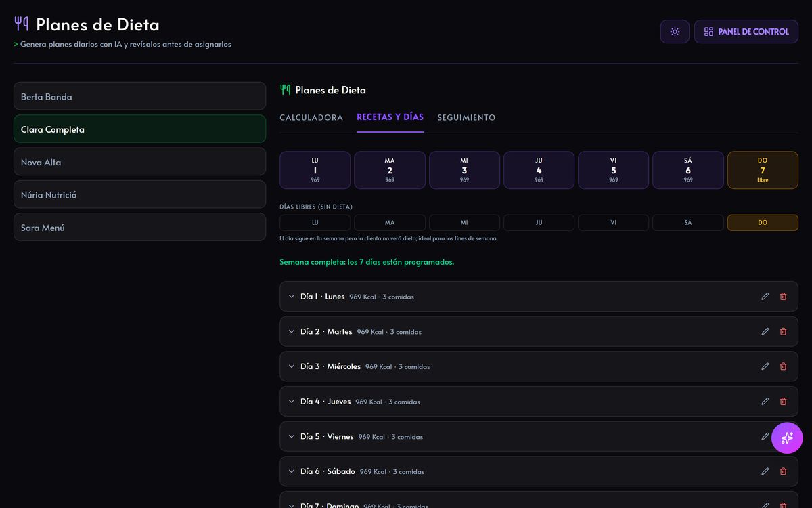This screenshot has height=508, width=812.
Task: Open the Panel de Control button
Action: (x=746, y=32)
